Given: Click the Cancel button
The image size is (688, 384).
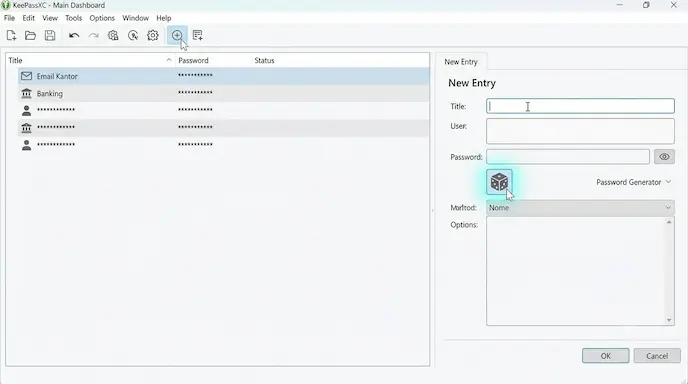Looking at the screenshot, I should coord(657,355).
